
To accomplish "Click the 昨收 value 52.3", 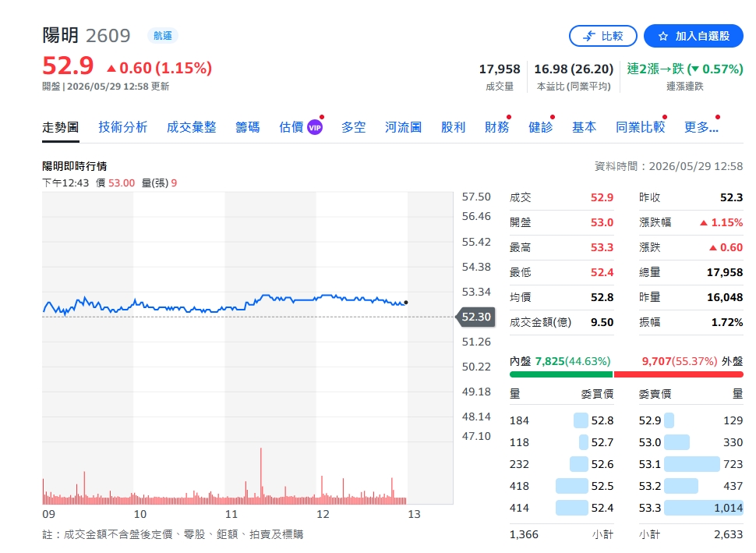I will pyautogui.click(x=731, y=197).
